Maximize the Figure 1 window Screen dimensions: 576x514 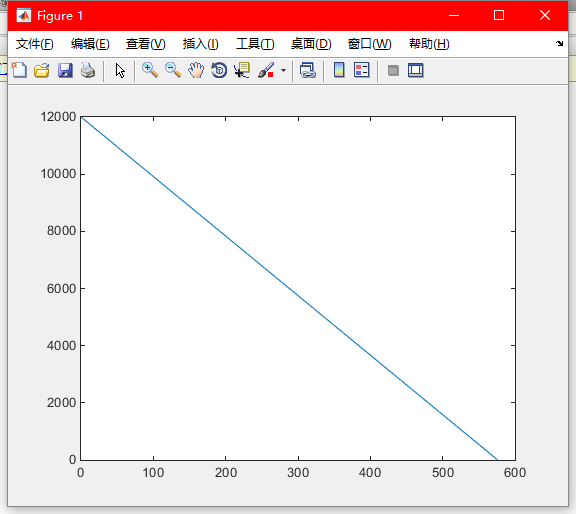(499, 15)
